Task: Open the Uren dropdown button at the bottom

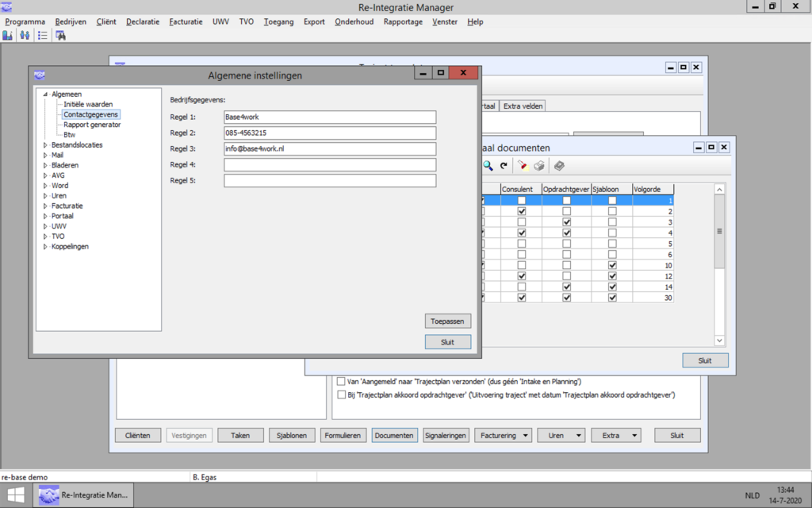Action: pyautogui.click(x=561, y=436)
